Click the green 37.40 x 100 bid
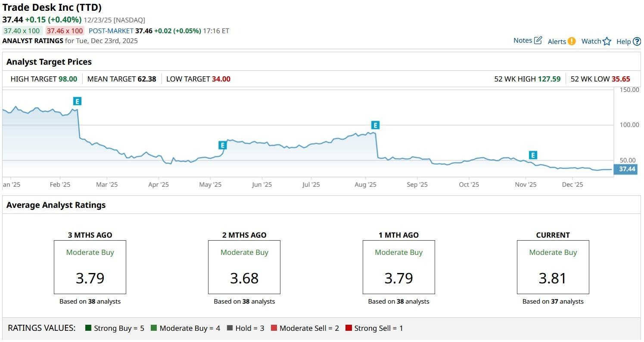Screen dimensions: 644x342 pos(22,31)
